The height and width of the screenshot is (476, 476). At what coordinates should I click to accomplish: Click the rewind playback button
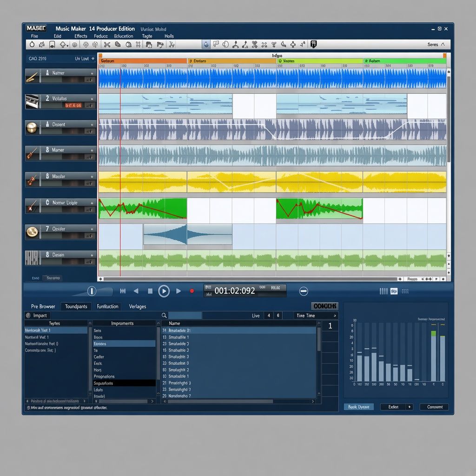(136, 291)
